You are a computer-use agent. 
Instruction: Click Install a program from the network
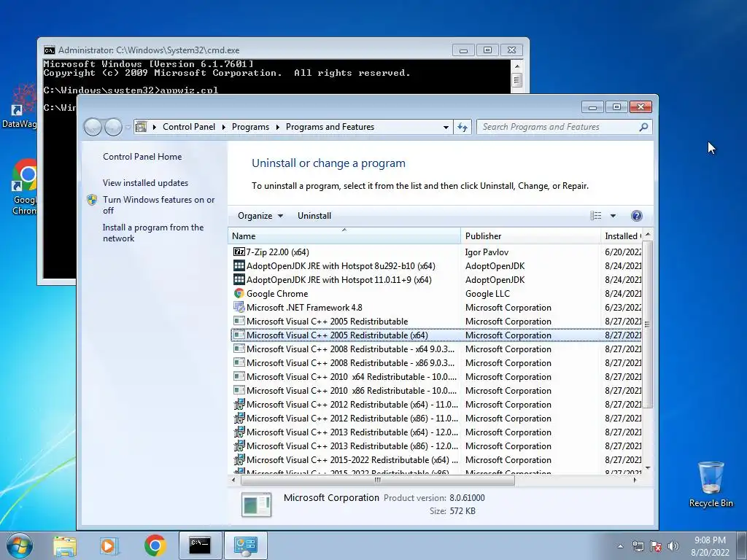tap(153, 233)
